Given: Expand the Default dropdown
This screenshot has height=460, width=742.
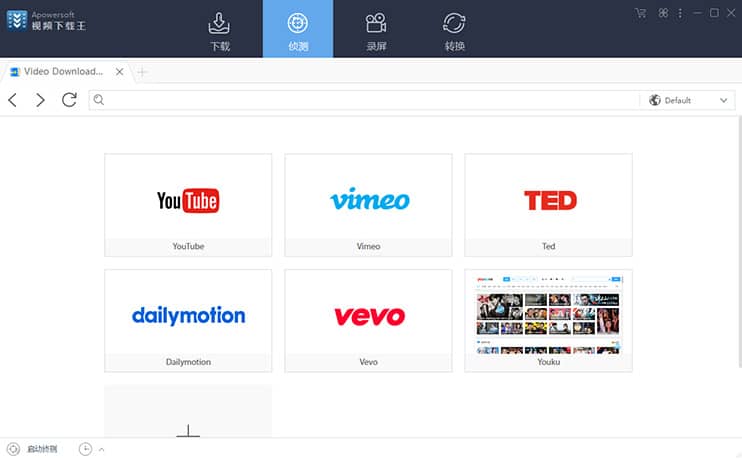Looking at the screenshot, I should click(688, 100).
